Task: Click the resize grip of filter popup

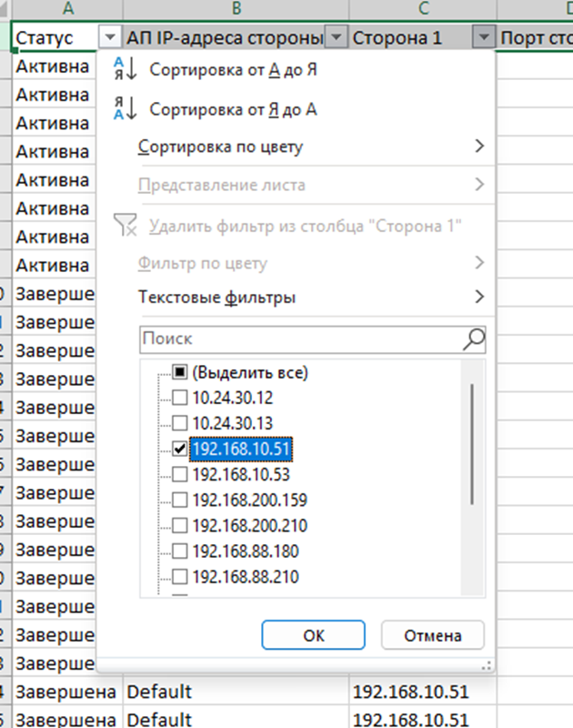Action: [x=488, y=666]
